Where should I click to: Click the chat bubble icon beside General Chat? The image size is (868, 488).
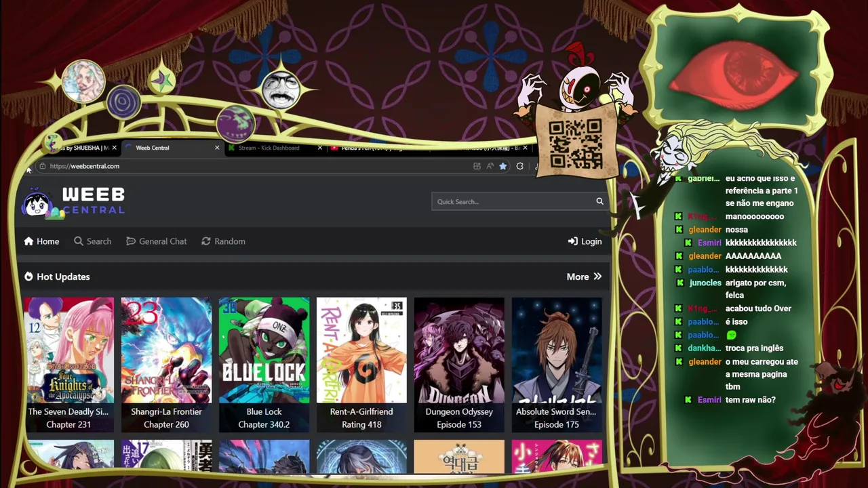pyautogui.click(x=131, y=241)
